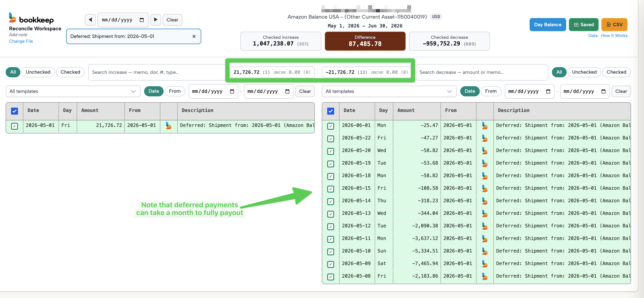Click bookkeep icon in 2026-05-14 decrease row
This screenshot has height=298, width=644.
(x=485, y=201)
